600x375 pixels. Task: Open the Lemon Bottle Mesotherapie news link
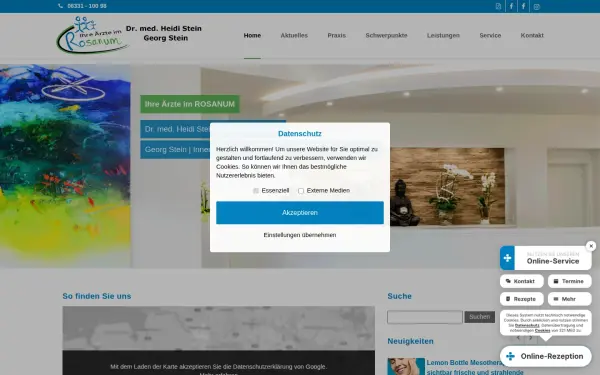point(474,367)
